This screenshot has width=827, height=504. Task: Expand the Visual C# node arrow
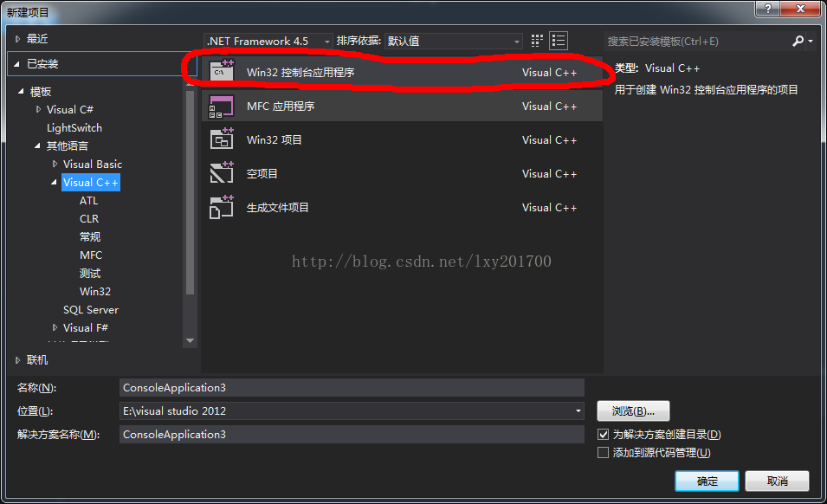[x=38, y=109]
